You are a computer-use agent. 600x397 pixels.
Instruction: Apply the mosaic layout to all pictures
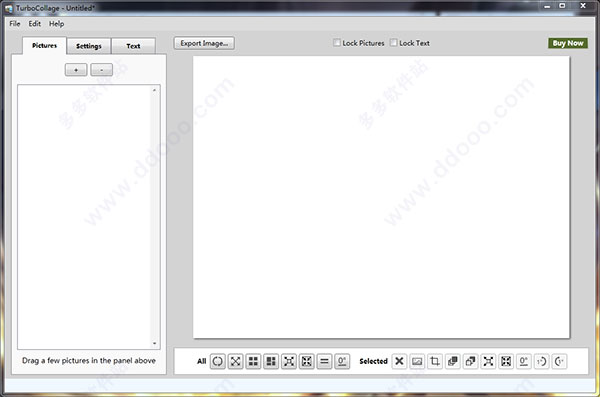click(x=271, y=361)
